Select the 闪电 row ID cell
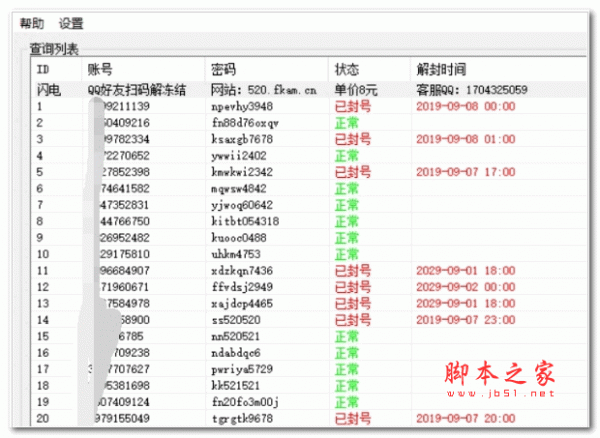Screen dimensions: 600x438 pos(49,90)
